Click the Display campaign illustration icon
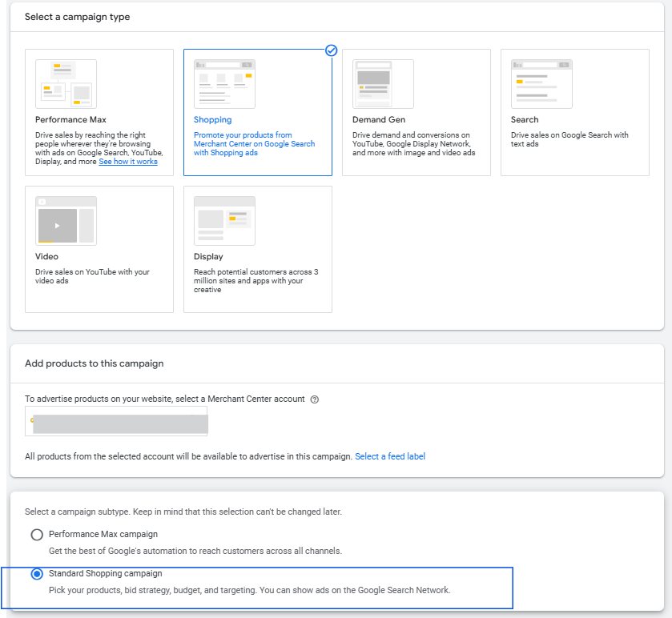Viewport: 672px width, 618px height. pos(224,221)
